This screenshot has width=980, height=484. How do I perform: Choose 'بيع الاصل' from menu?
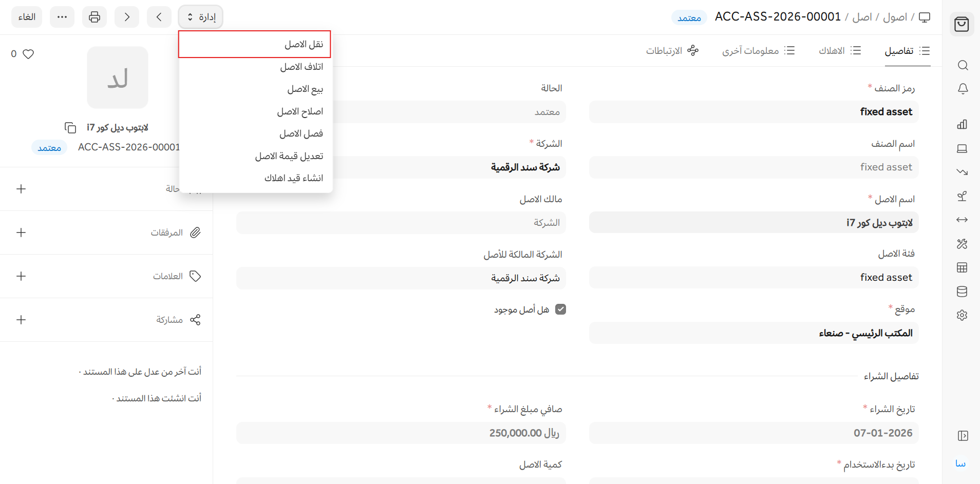click(305, 89)
